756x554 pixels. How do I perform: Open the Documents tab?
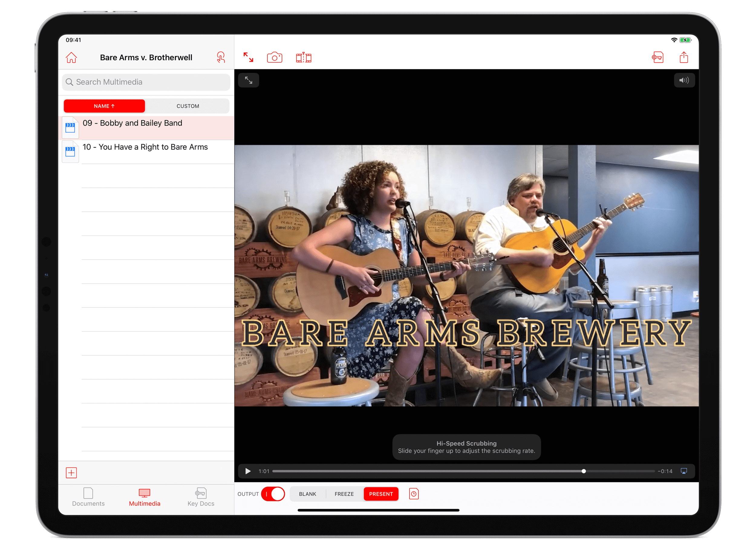88,497
